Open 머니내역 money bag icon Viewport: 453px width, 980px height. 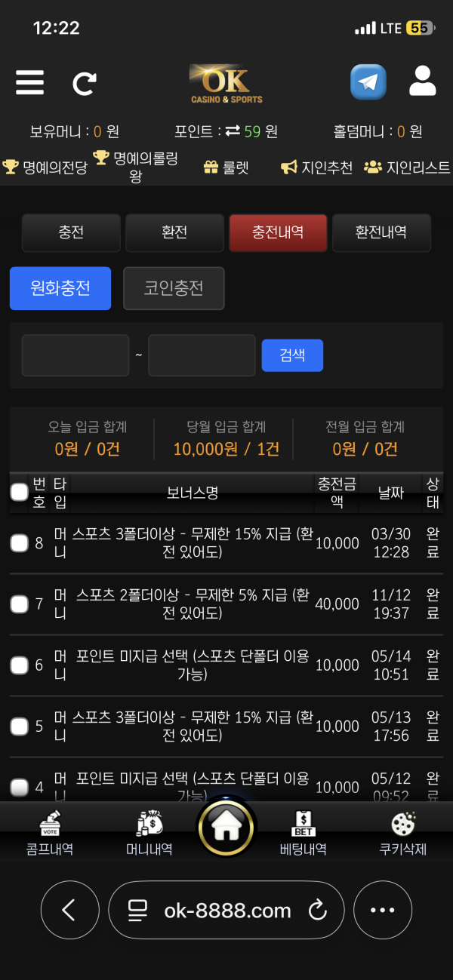point(149,823)
